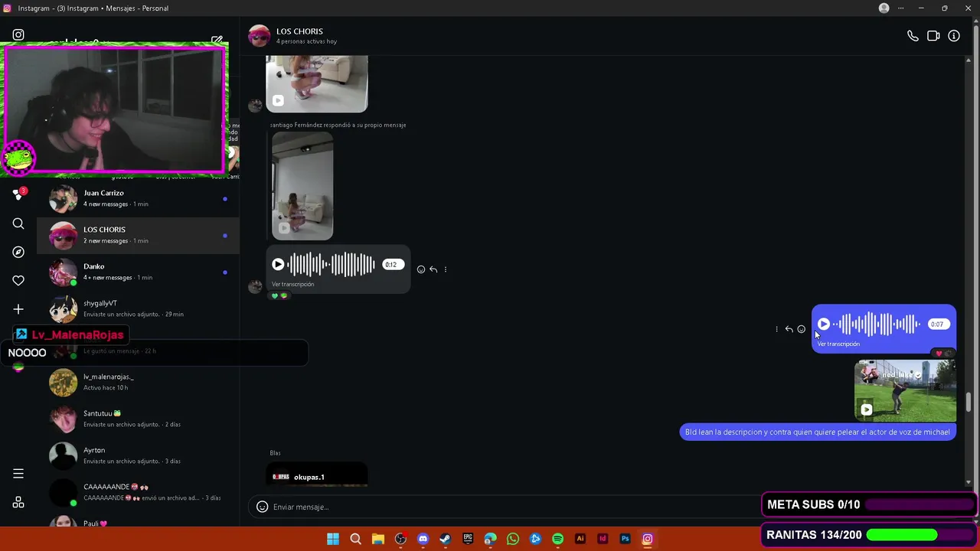Viewport: 980px width, 551px height.
Task: Open Santutuu conversation
Action: point(138,419)
